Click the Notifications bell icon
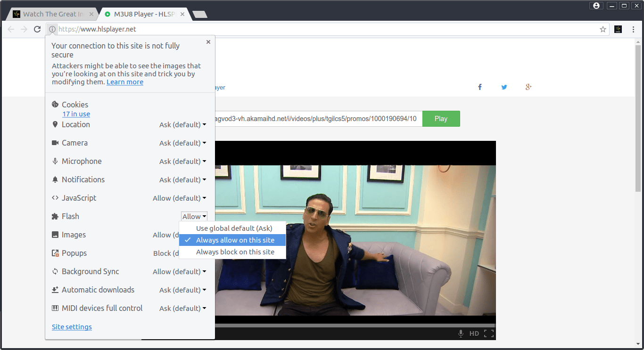644x350 pixels. pos(55,179)
